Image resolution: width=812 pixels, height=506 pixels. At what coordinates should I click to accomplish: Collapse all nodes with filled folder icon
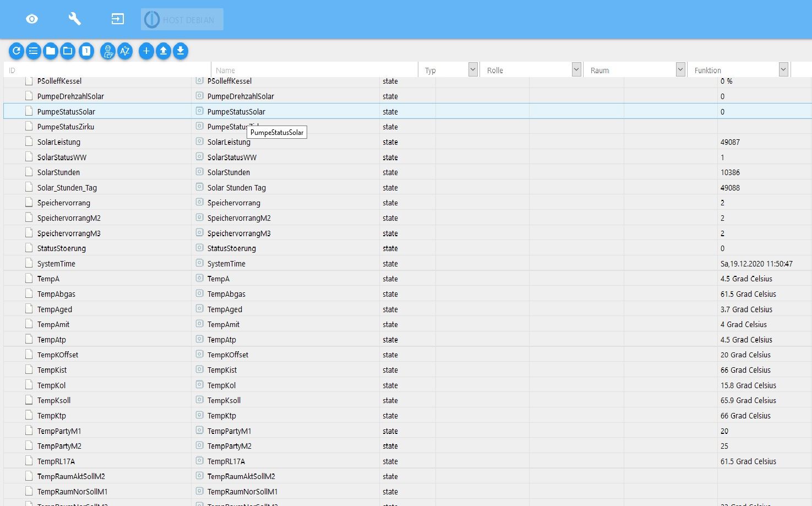[51, 51]
